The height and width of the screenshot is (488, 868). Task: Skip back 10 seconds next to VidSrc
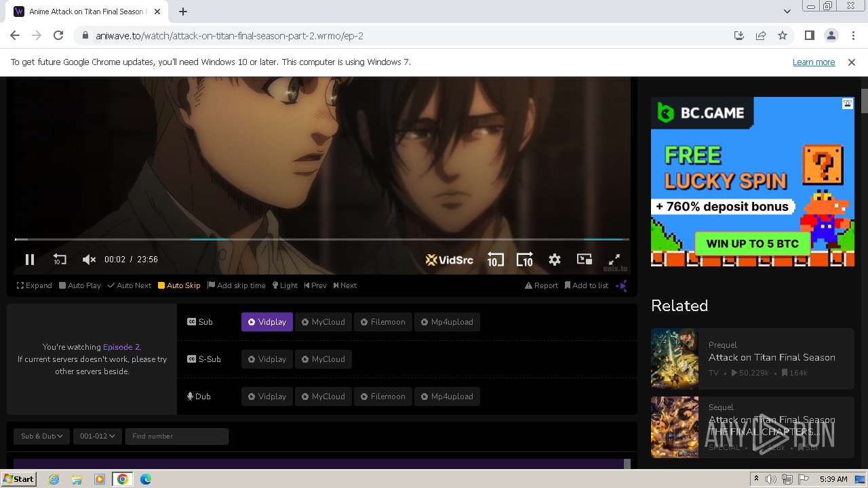click(496, 260)
